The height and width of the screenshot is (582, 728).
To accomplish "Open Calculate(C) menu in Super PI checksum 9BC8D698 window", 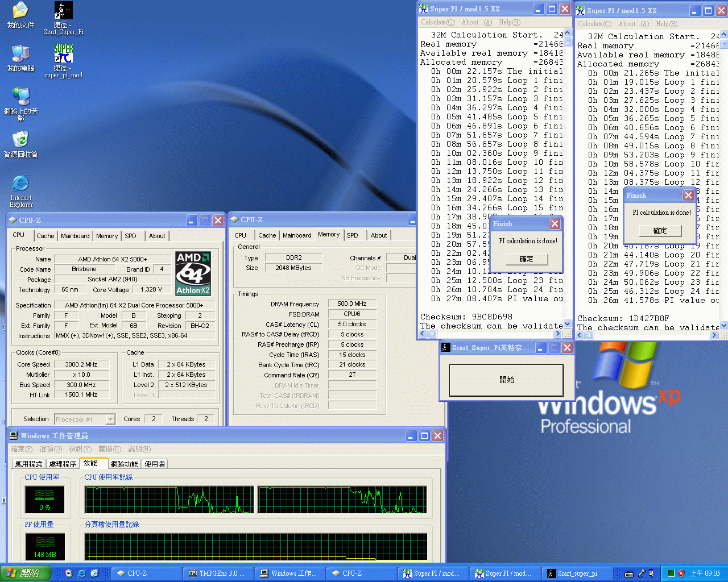I will (437, 22).
